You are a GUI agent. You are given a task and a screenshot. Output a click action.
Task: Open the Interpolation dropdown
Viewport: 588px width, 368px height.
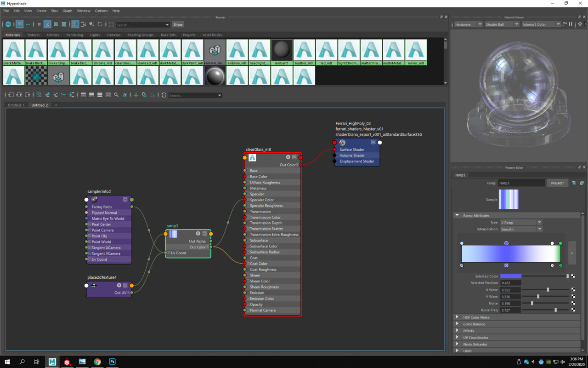521,229
